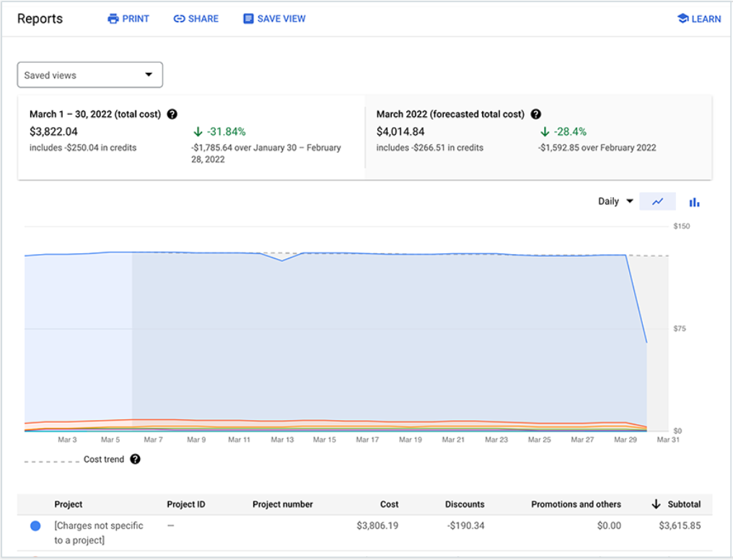Click the Cost trend help icon
Screen dimensions: 733x560
[135, 459]
